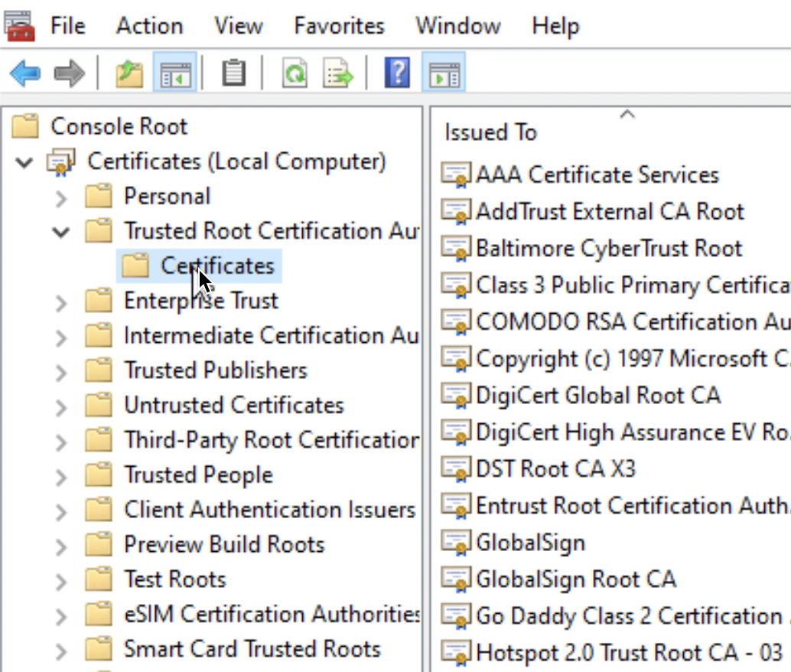
Task: Expand the Untrusted Certificates folder
Action: coord(61,406)
